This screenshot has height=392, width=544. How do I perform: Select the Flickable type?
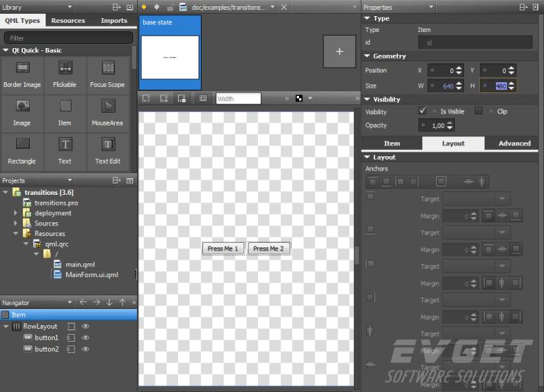click(65, 75)
